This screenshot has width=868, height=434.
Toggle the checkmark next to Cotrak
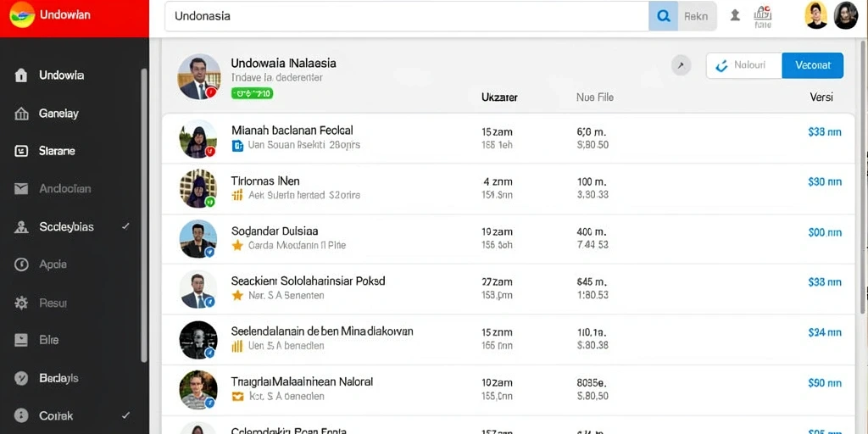[125, 415]
